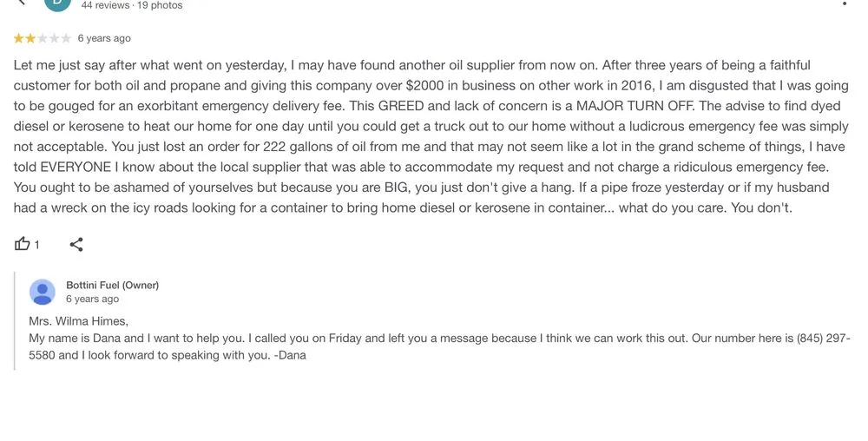This screenshot has height=441, width=868.
Task: Open the more options dots menu
Action: point(845,4)
